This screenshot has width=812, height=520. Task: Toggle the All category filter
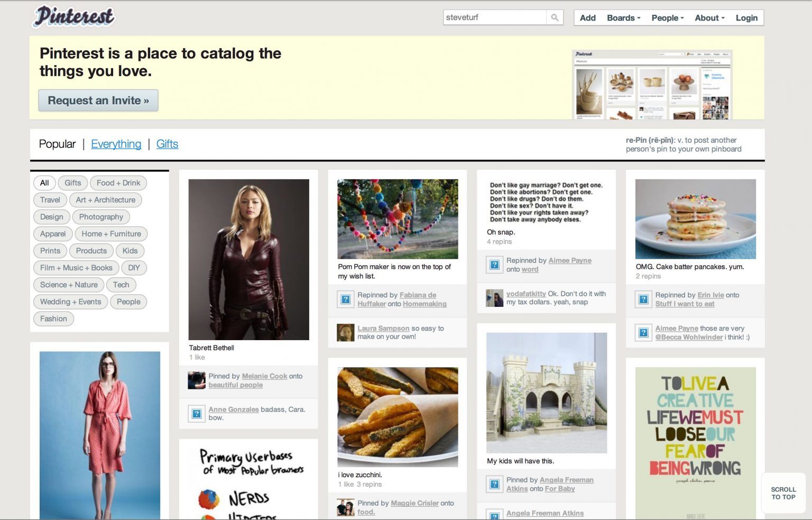44,183
